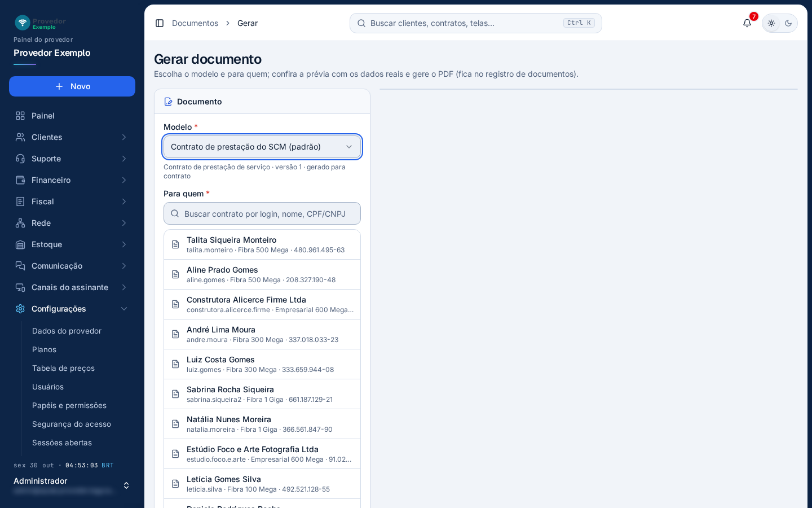Click the Painel grid icon
The width and height of the screenshot is (812, 508).
point(20,116)
